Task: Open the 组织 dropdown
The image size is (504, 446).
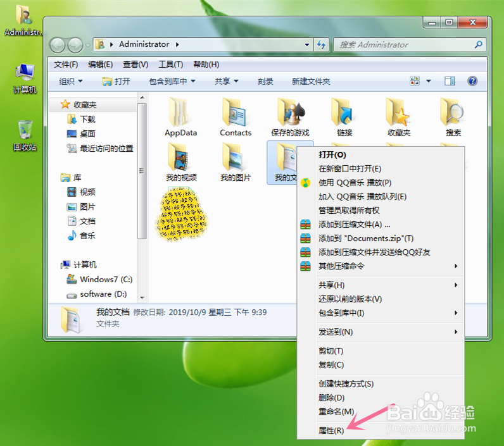Action: tap(71, 81)
